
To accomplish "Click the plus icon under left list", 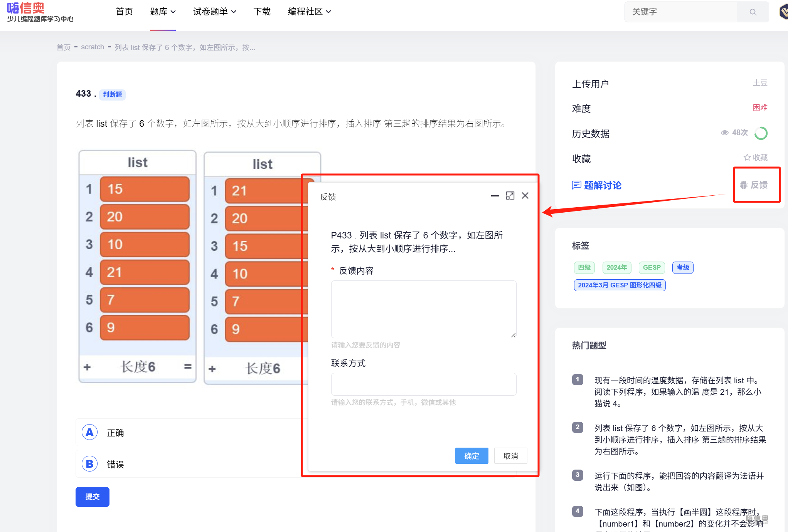I will tap(87, 367).
